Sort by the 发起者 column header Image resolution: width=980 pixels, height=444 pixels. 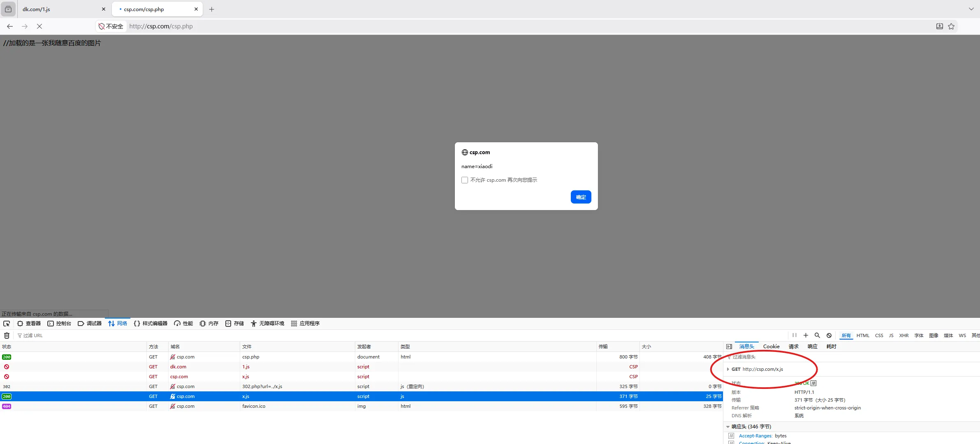coord(376,347)
